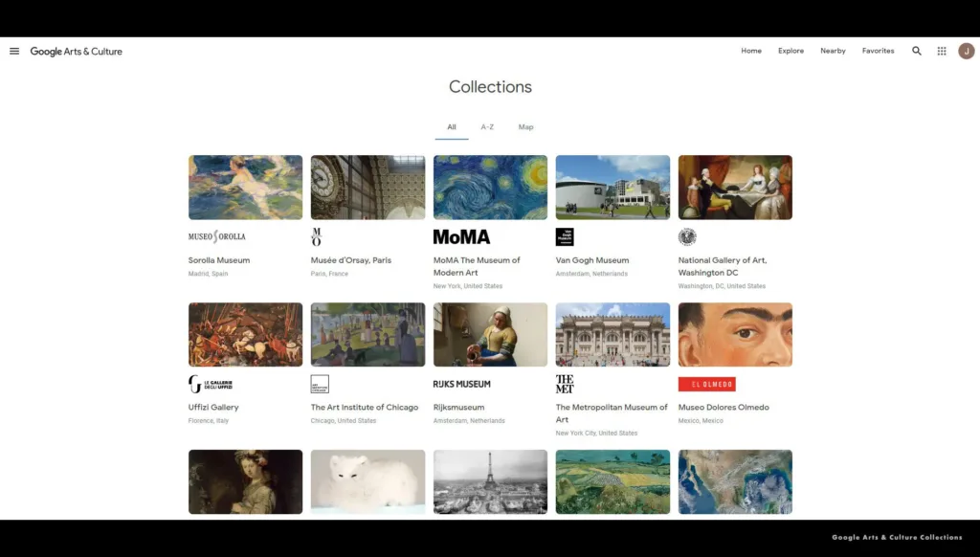980x557 pixels.
Task: Open the Google apps grid
Action: [x=942, y=52]
